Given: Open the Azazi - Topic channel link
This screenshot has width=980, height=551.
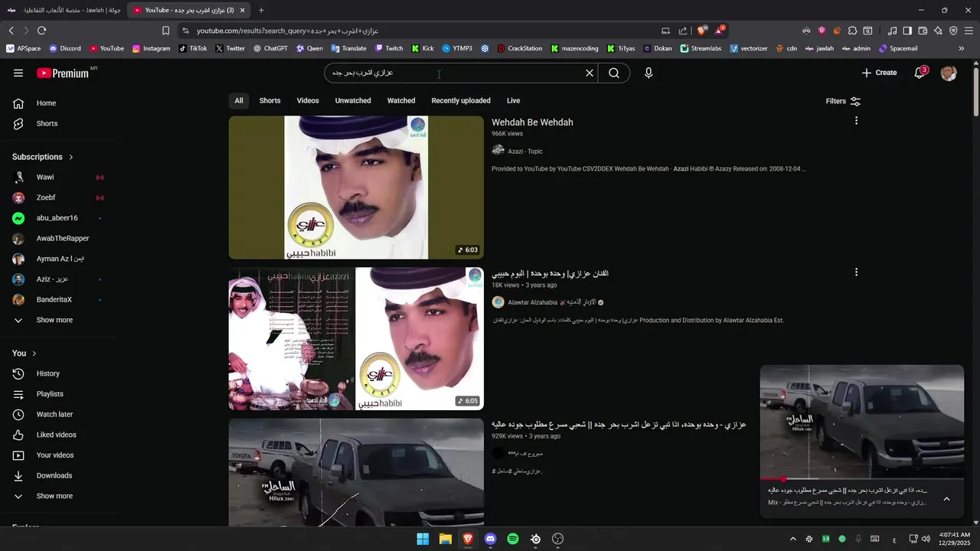Looking at the screenshot, I should coord(525,152).
